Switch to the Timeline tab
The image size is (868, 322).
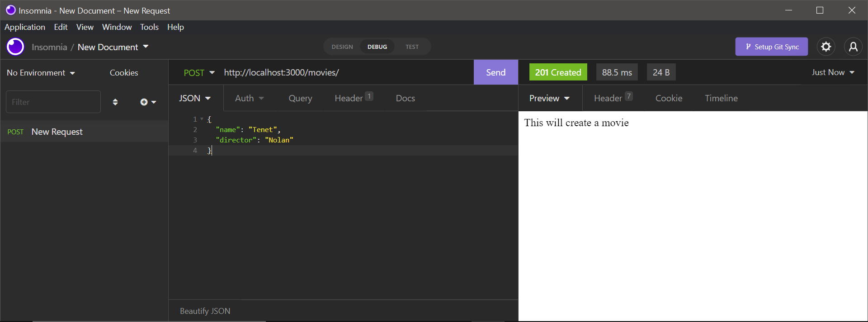click(721, 98)
